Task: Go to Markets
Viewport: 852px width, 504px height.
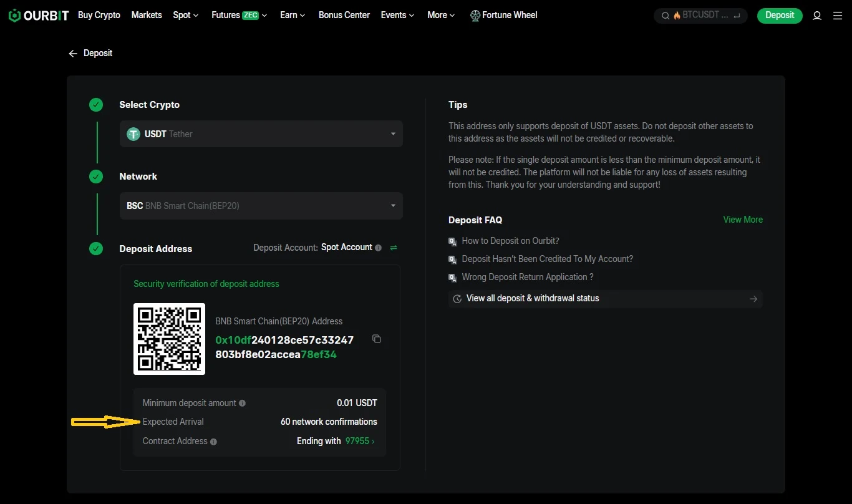Action: (x=147, y=15)
